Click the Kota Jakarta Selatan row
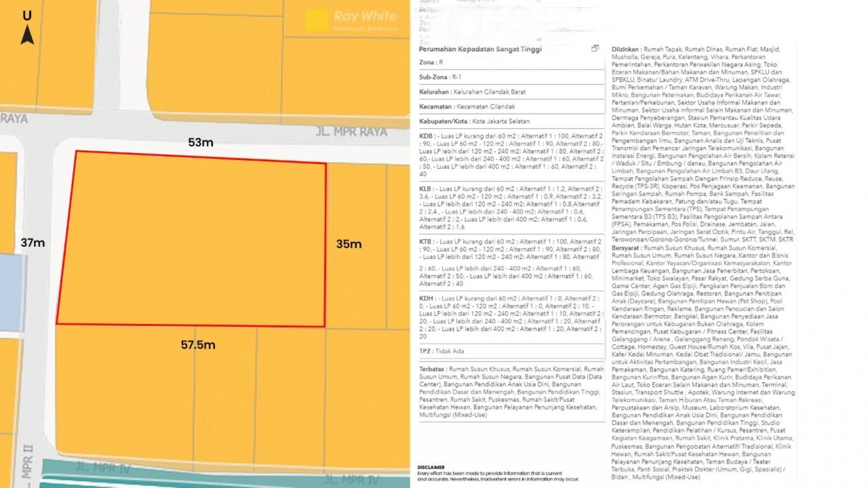Image resolution: width=868 pixels, height=488 pixels. click(x=511, y=121)
